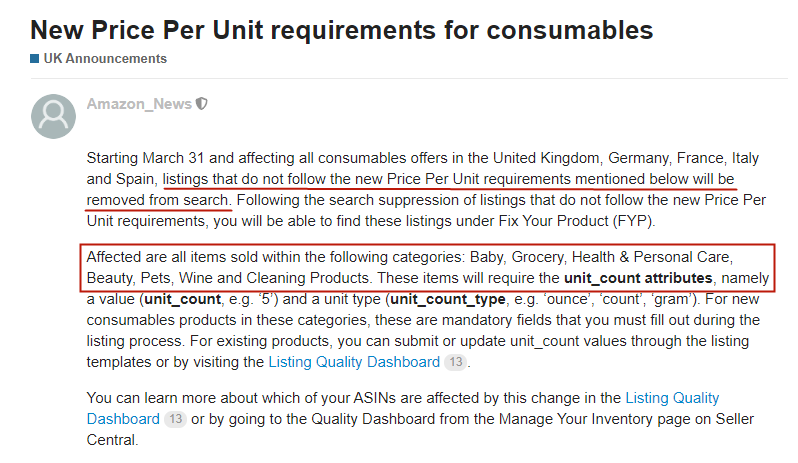
Task: Click the 13 click-count badge in the second paragraph
Action: [455, 362]
